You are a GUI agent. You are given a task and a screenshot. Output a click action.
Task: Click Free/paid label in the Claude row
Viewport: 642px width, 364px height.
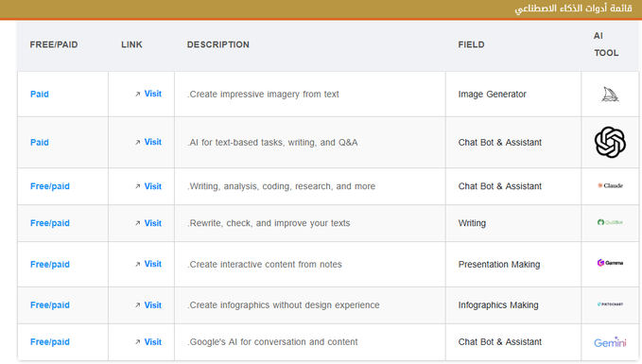coord(50,186)
